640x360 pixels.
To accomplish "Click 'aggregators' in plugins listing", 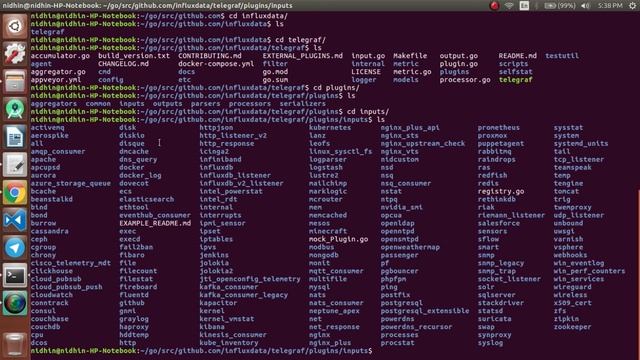I will [54, 104].
